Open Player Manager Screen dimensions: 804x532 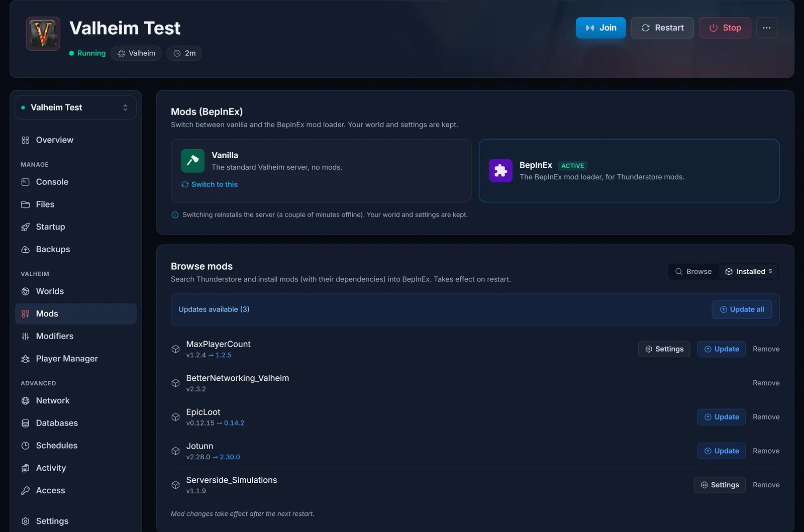[75, 359]
